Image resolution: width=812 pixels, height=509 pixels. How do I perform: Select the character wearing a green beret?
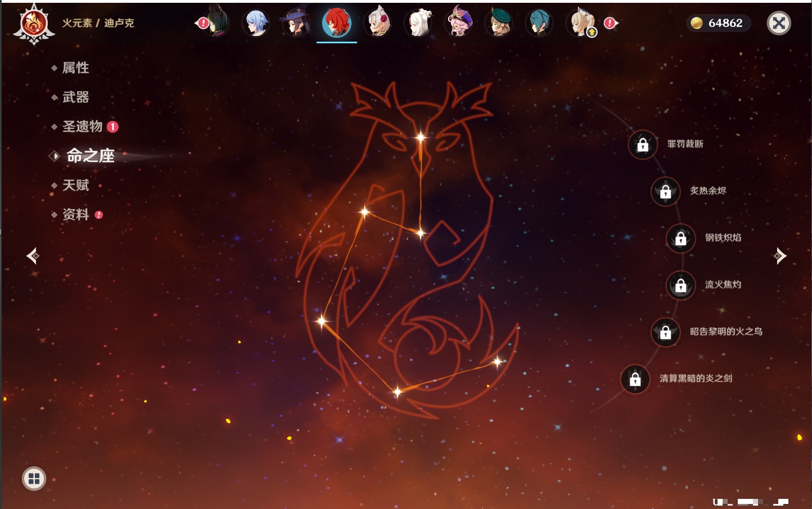pos(499,24)
